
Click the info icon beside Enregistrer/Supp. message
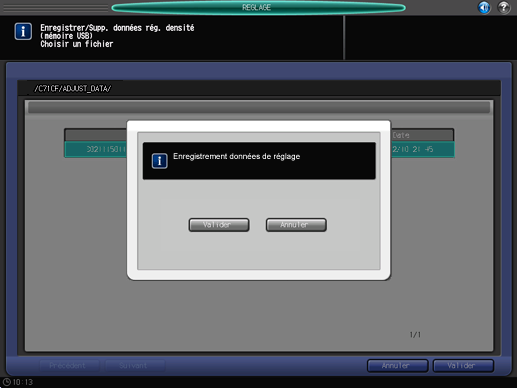(x=23, y=32)
